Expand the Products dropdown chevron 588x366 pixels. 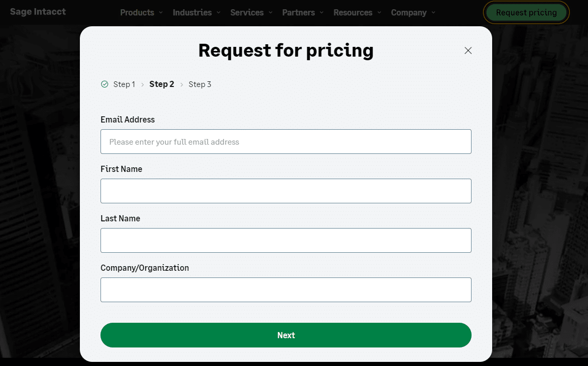tap(161, 12)
